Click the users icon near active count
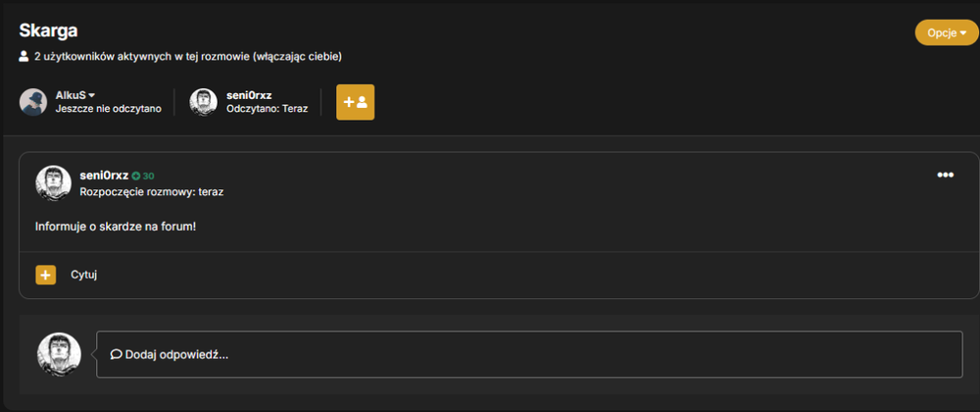980x412 pixels. click(x=24, y=57)
